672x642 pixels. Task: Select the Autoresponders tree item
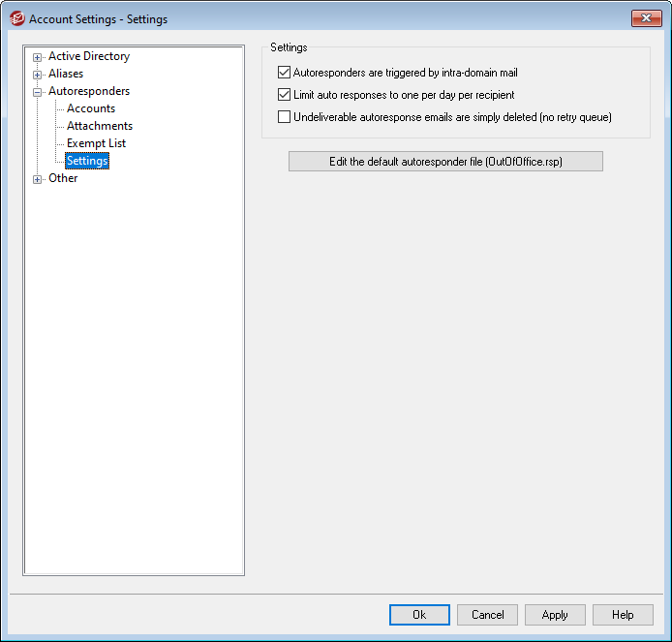88,91
